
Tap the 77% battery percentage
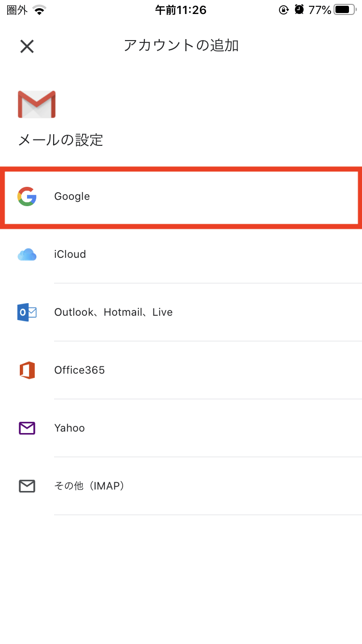320,10
